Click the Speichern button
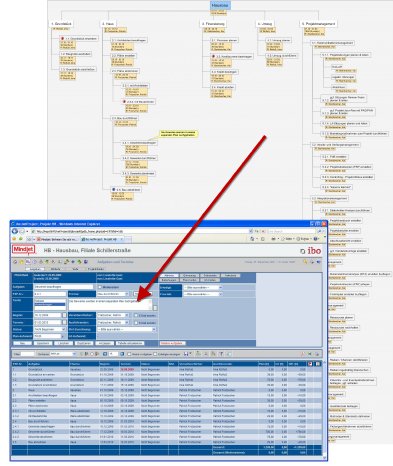This screenshot has width=393, height=466. pyautogui.click(x=43, y=343)
